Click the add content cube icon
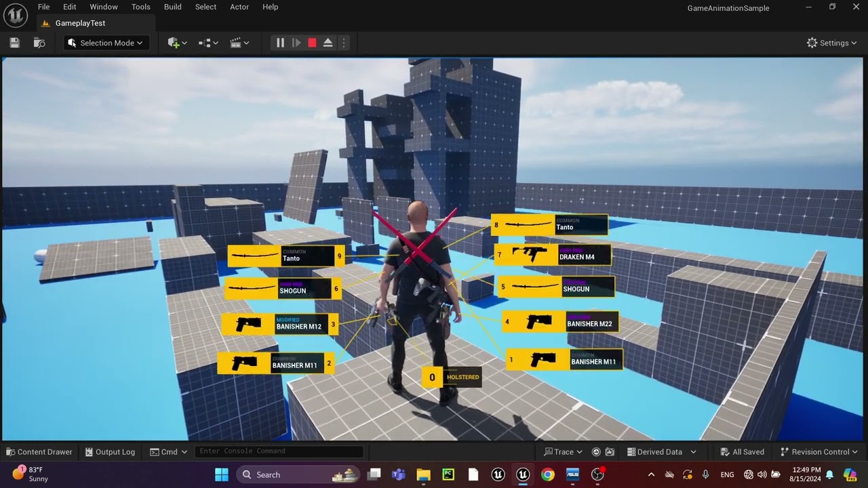The image size is (868, 488). tap(173, 43)
